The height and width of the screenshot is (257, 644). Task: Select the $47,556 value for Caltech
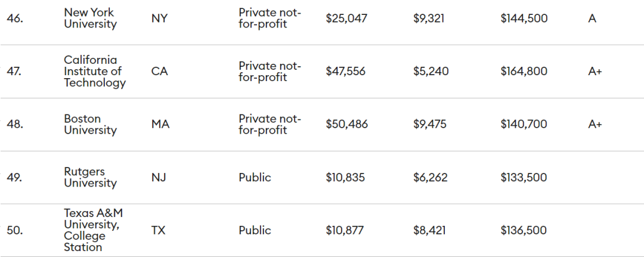pyautogui.click(x=346, y=72)
